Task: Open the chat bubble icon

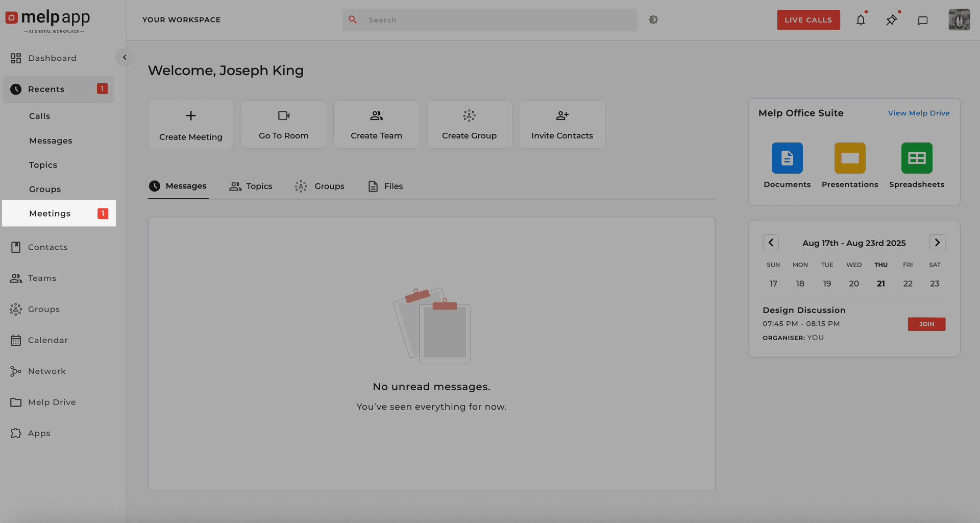Action: [x=923, y=21]
